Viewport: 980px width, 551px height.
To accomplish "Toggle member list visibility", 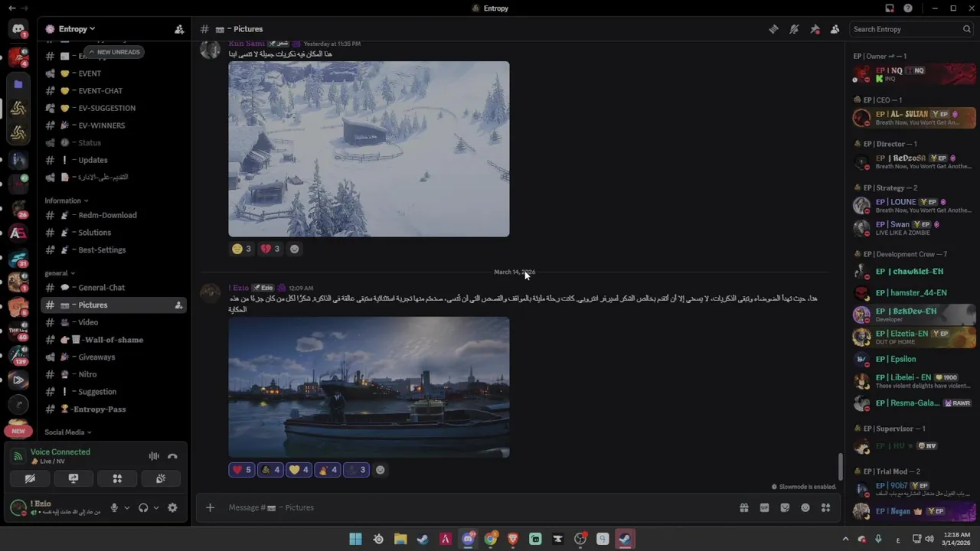I will tap(835, 29).
